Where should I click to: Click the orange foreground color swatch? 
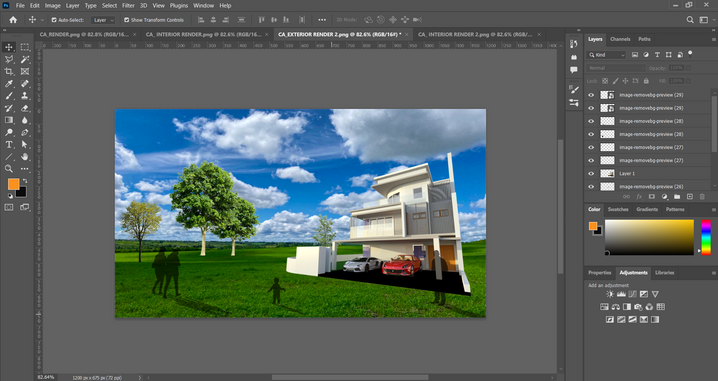[x=13, y=184]
